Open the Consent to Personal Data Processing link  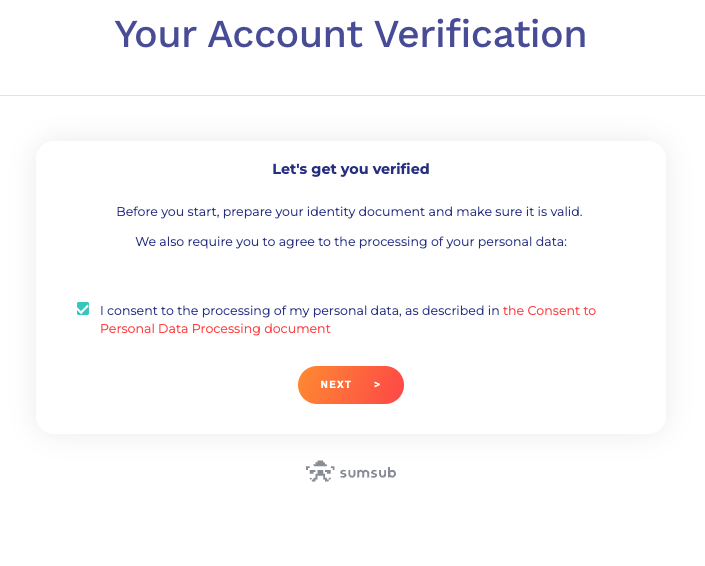click(348, 320)
